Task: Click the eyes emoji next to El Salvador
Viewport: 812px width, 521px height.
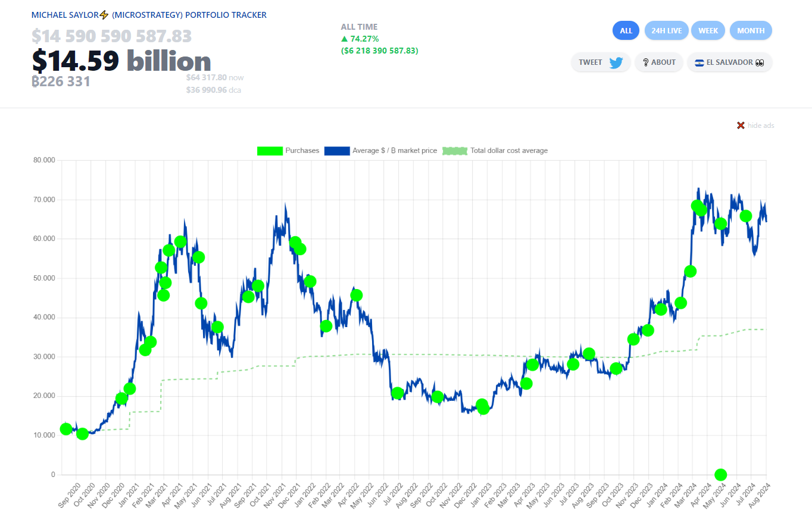Action: click(759, 62)
